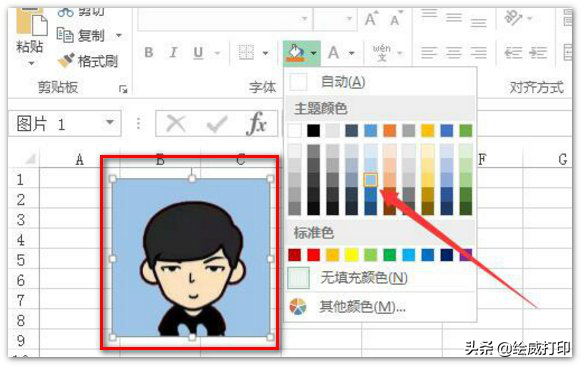This screenshot has height=366, width=581.
Task: Click the Increase Indent icon
Action: click(x=538, y=53)
